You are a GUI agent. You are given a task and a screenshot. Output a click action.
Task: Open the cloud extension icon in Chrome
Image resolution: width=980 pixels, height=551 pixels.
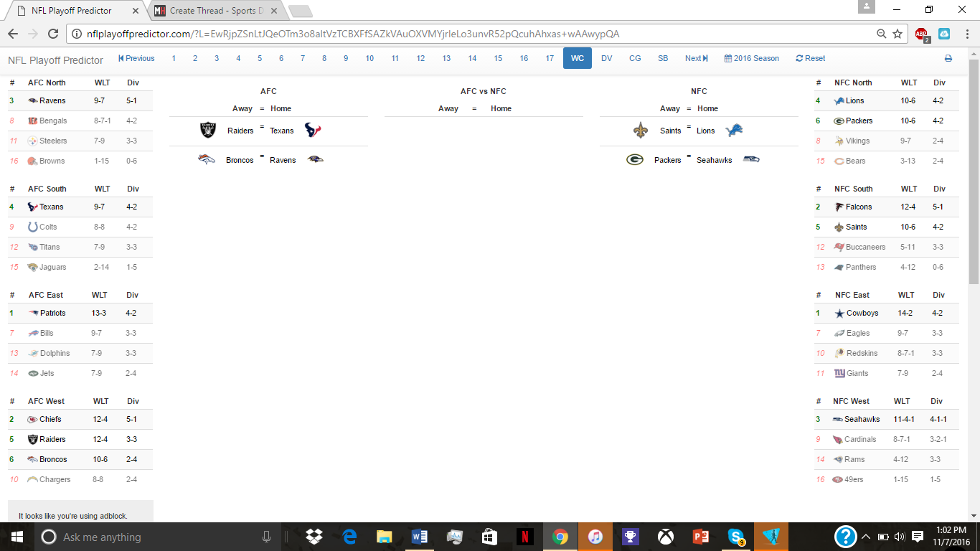pyautogui.click(x=943, y=34)
